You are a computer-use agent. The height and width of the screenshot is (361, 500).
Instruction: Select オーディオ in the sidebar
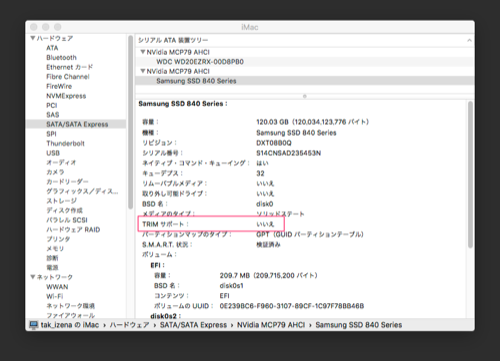click(x=61, y=163)
